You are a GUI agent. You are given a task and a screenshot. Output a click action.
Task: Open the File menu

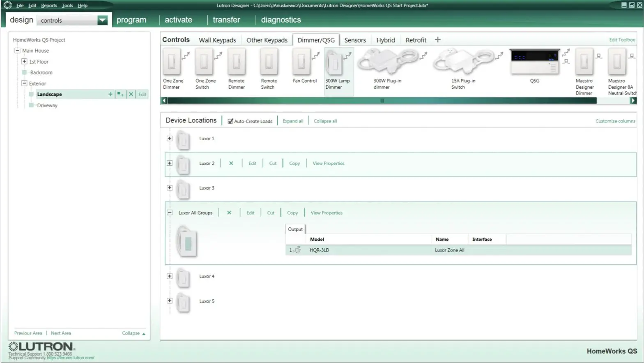[x=20, y=5]
